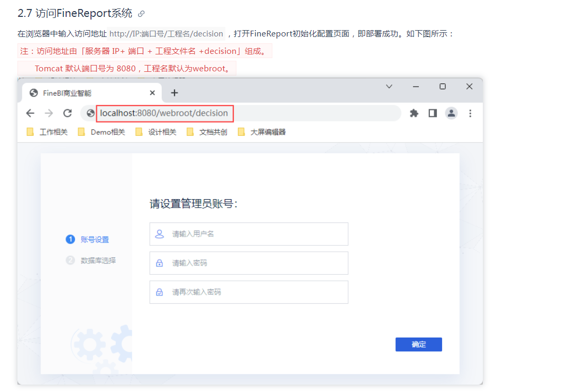Click the lock icon in 请输入密码 field
Screen dimensions: 587x392
pos(160,263)
